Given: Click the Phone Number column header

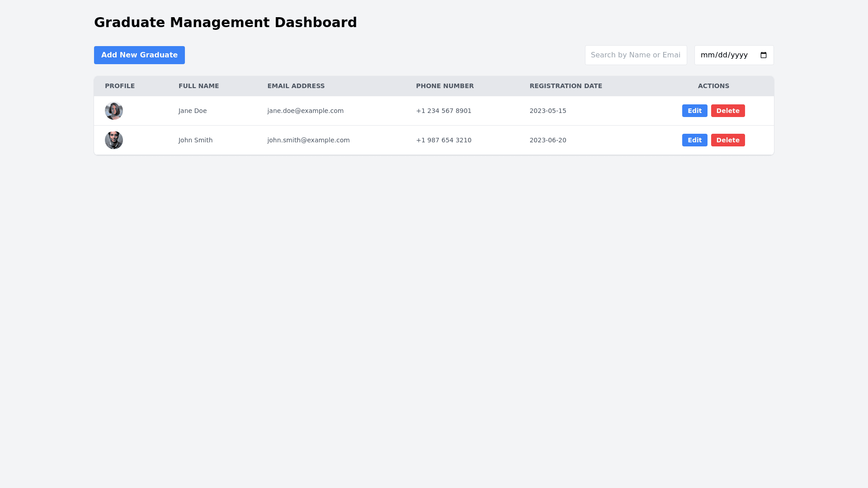Looking at the screenshot, I should 444,86.
